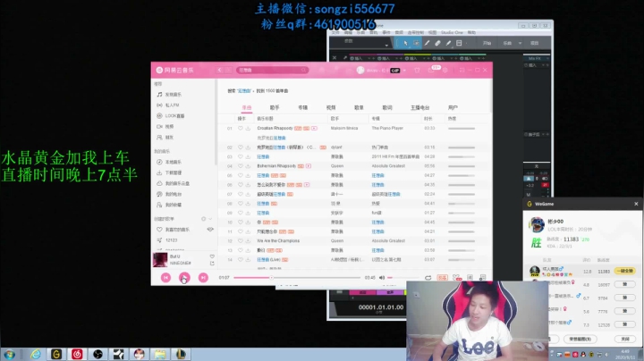Open Internet Explorer from the taskbar
This screenshot has height=361, width=644.
tap(36, 354)
